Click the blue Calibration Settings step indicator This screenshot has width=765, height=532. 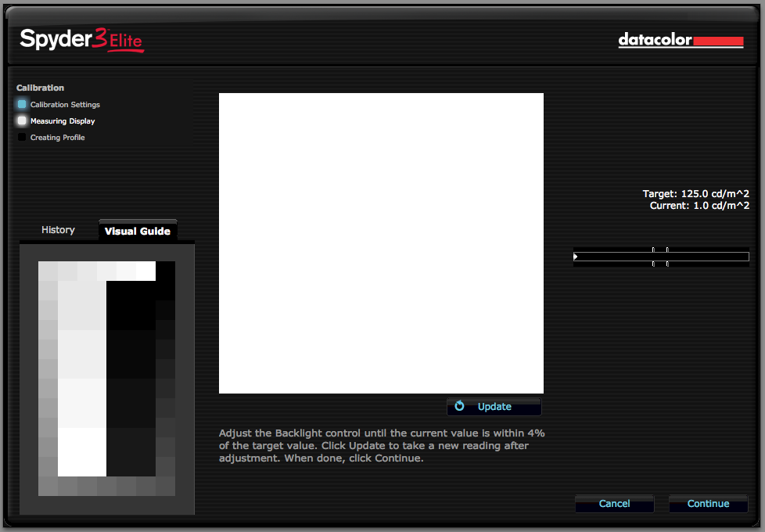pyautogui.click(x=22, y=104)
